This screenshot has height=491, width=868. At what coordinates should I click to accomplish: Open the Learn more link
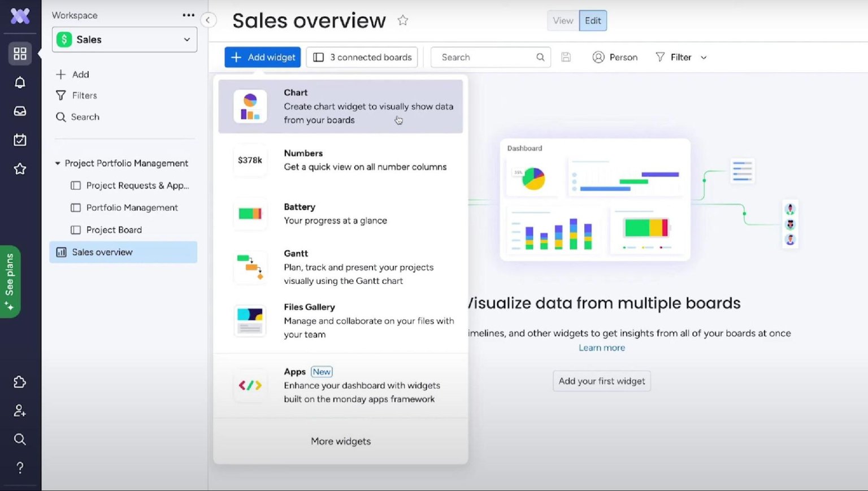click(602, 348)
